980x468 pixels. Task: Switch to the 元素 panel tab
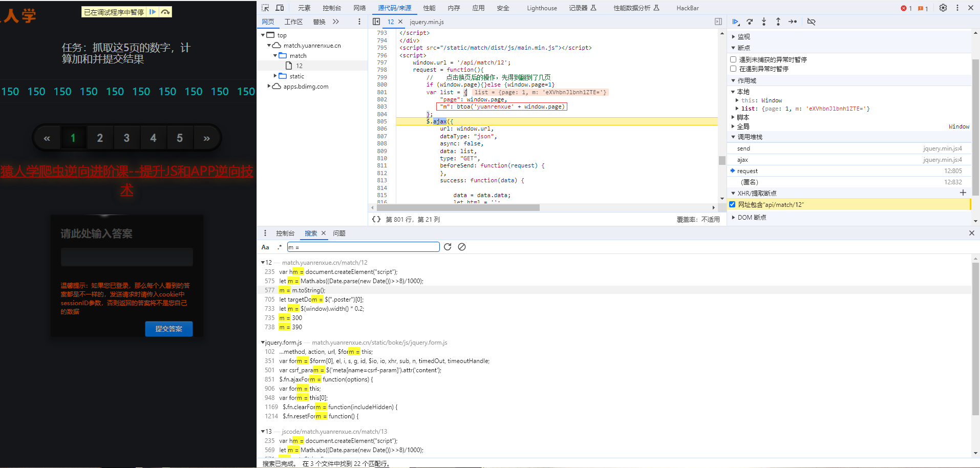[x=304, y=8]
